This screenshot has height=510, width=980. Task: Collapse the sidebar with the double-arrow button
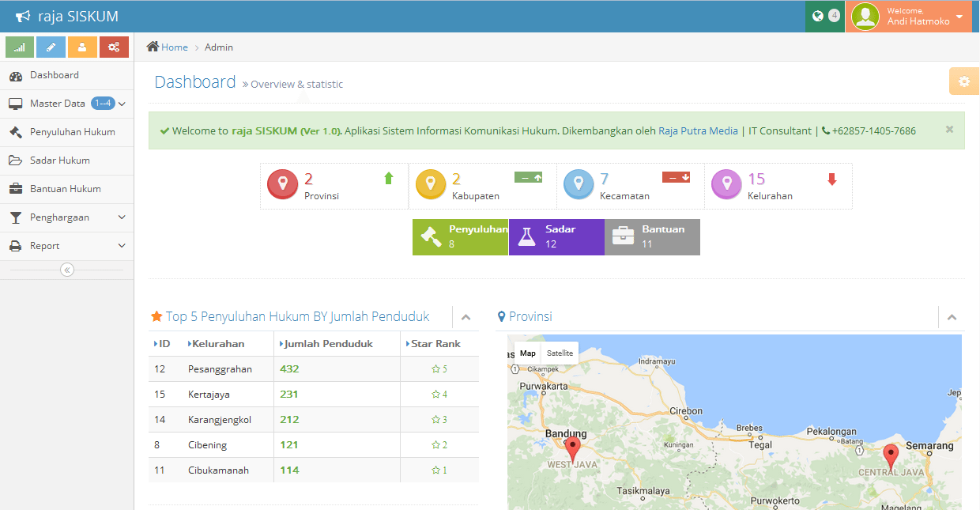point(67,270)
